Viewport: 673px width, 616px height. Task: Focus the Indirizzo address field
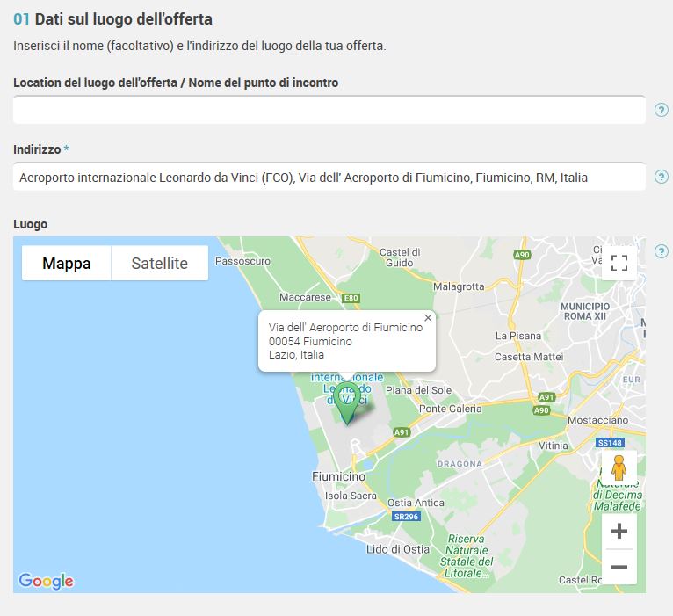pyautogui.click(x=329, y=177)
